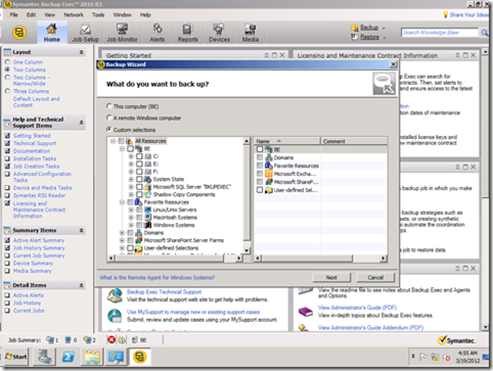The image size is (493, 371).
Task: Open the Job Monitor view
Action: point(122,33)
